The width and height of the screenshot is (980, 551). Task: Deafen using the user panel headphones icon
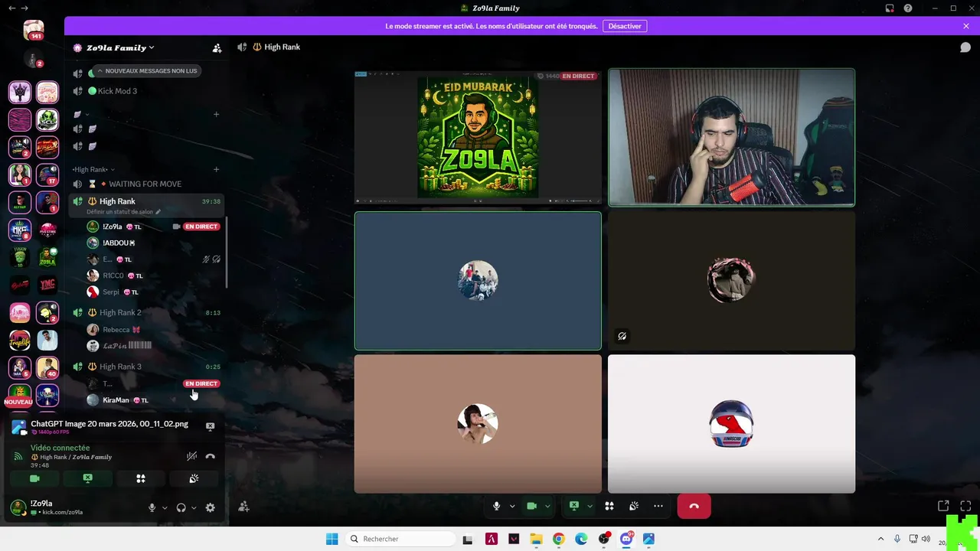pos(181,507)
